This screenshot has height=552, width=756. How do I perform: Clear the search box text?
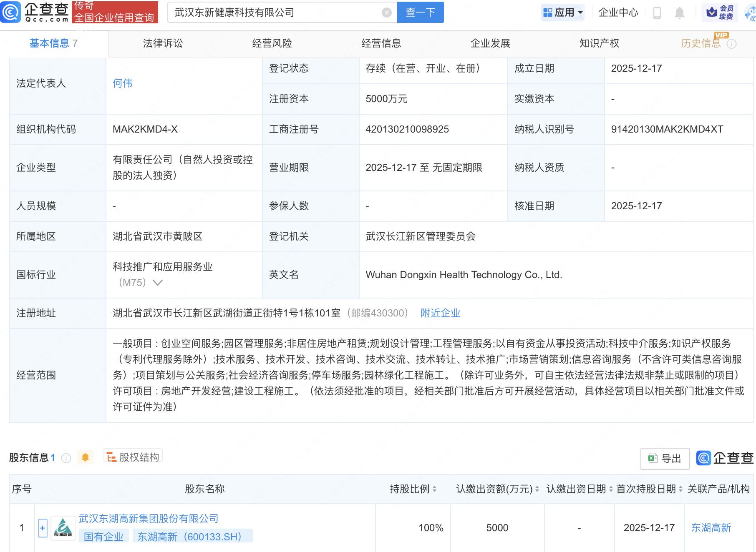coord(386,13)
